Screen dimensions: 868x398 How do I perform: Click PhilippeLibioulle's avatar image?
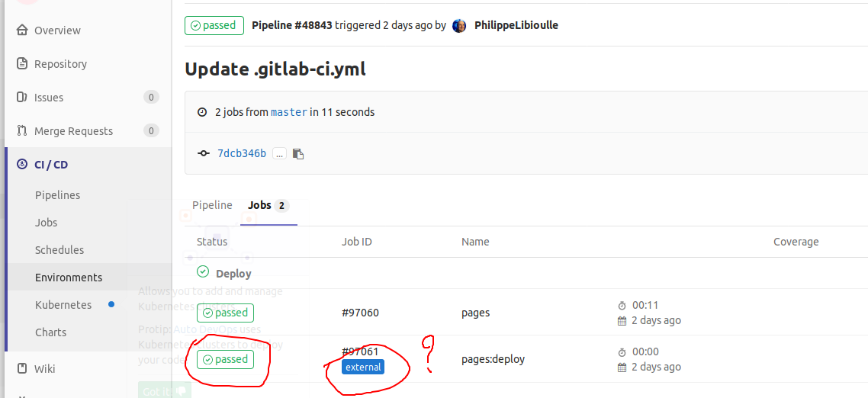[459, 26]
